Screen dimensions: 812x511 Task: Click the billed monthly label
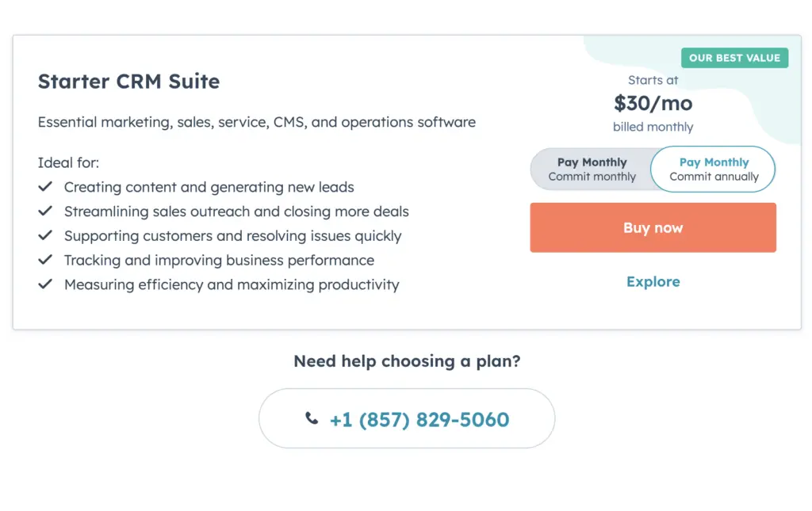653,127
